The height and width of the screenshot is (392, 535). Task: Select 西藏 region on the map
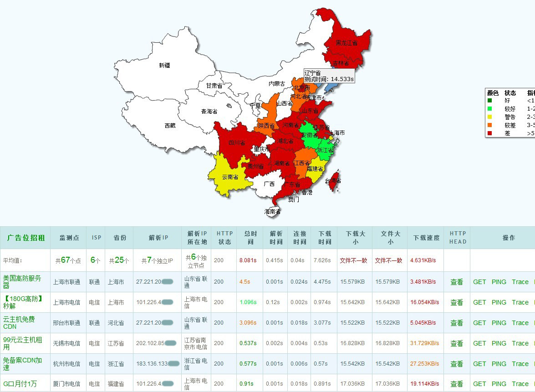point(170,126)
